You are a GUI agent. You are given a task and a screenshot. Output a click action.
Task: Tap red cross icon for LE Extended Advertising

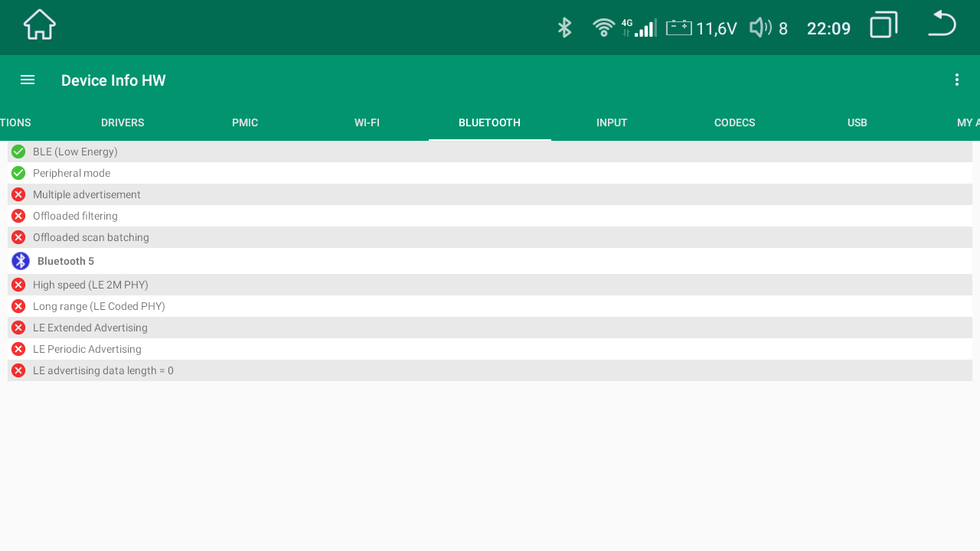point(18,328)
